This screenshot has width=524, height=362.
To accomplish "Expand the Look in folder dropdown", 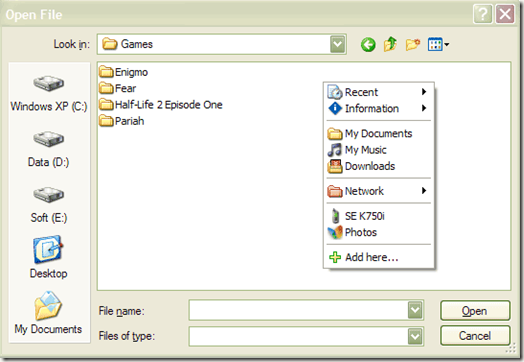I will [338, 44].
